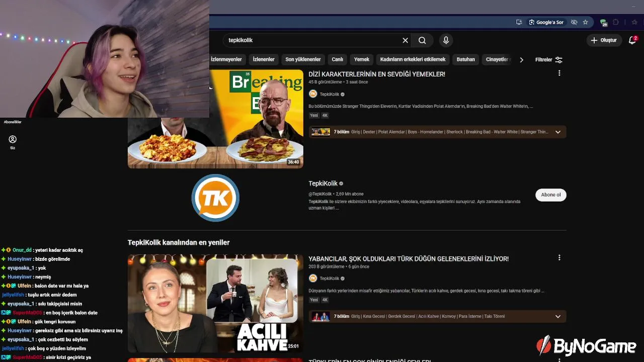
Task: Select the Kadınların erkekleri etkilemek chip
Action: pos(413,59)
